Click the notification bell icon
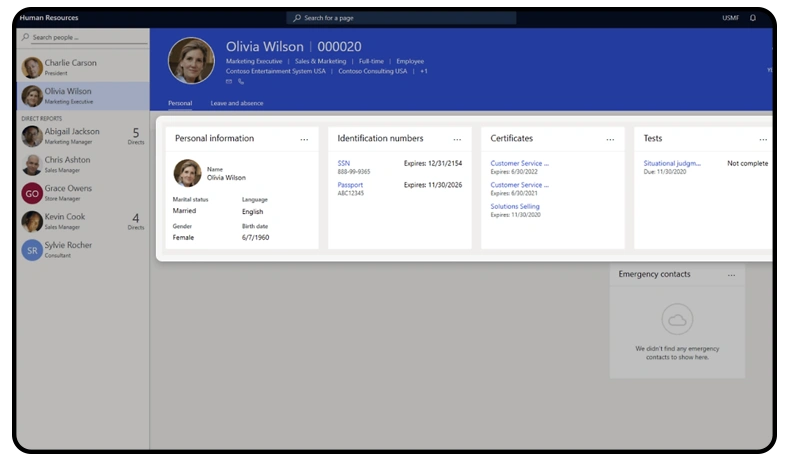 (753, 18)
